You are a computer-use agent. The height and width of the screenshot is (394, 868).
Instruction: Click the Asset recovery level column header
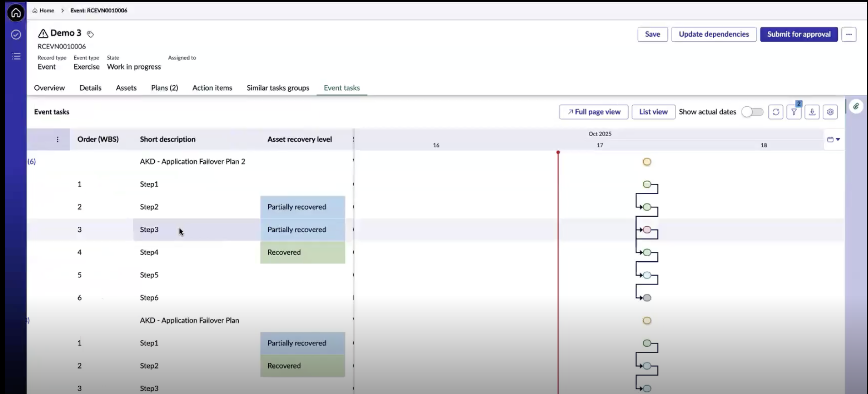tap(299, 139)
